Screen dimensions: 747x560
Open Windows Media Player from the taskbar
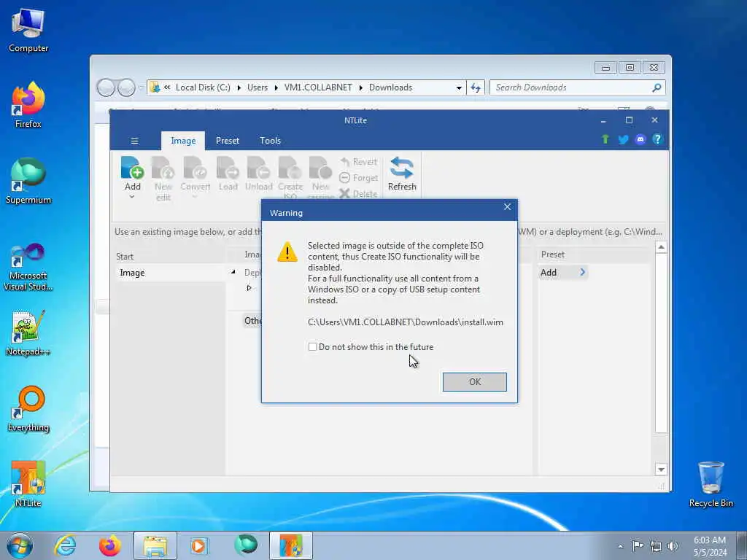coord(198,545)
